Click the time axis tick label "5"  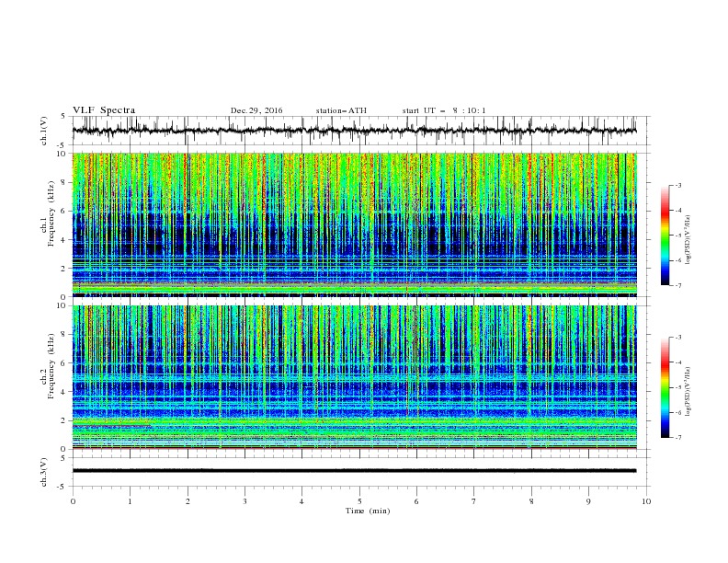pyautogui.click(x=359, y=501)
